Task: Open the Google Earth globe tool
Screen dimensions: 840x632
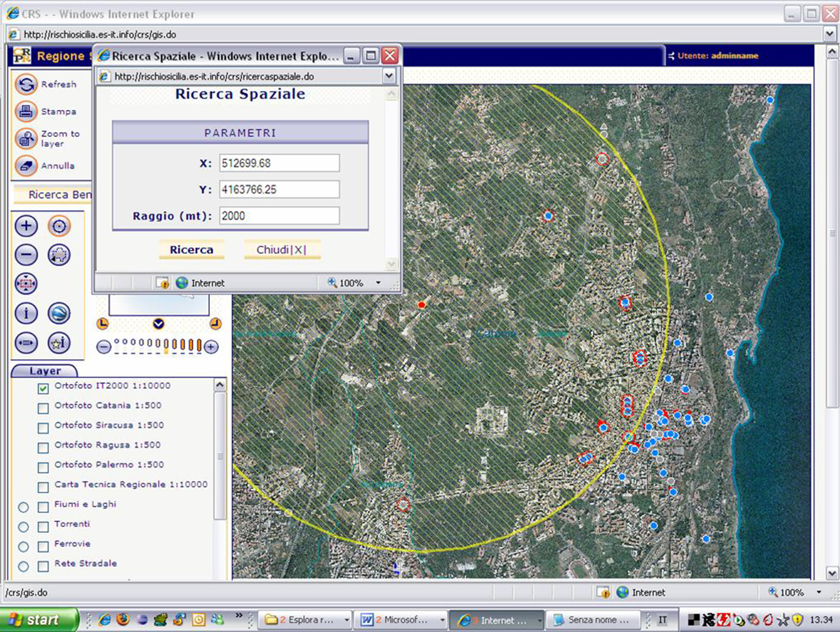Action: click(x=59, y=313)
